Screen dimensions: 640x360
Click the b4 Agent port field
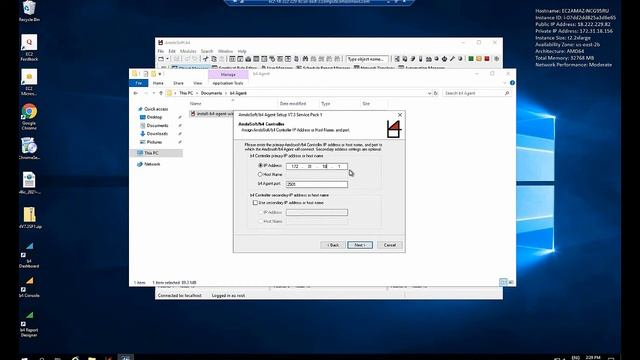click(317, 184)
